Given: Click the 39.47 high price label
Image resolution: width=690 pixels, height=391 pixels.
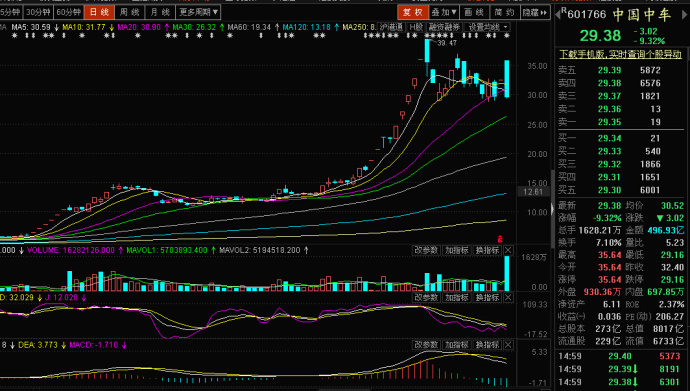Looking at the screenshot, I should 447,43.
